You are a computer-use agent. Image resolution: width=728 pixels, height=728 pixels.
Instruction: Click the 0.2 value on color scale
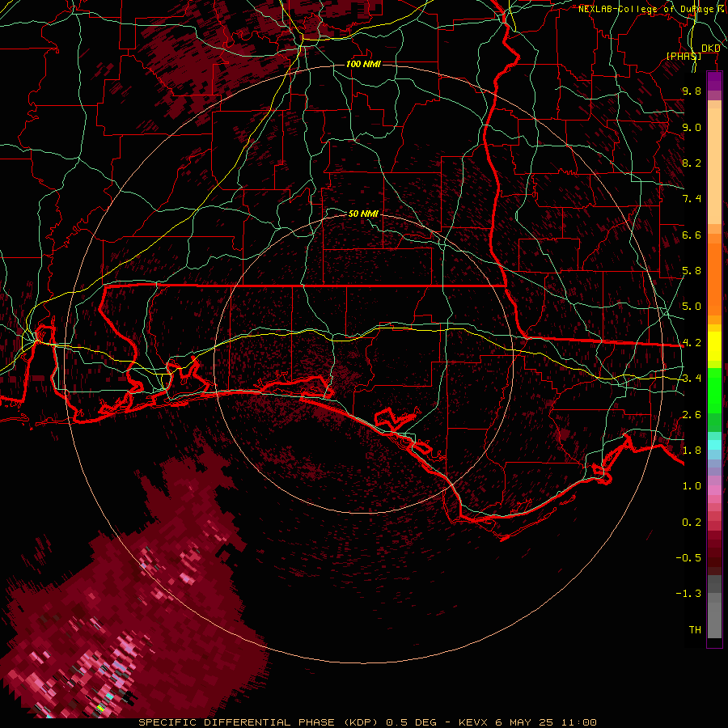click(692, 523)
